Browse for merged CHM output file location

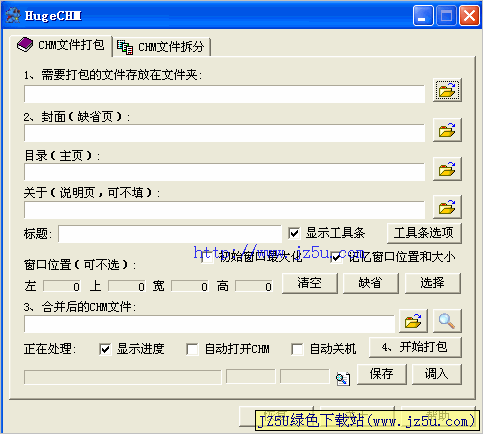[413, 321]
